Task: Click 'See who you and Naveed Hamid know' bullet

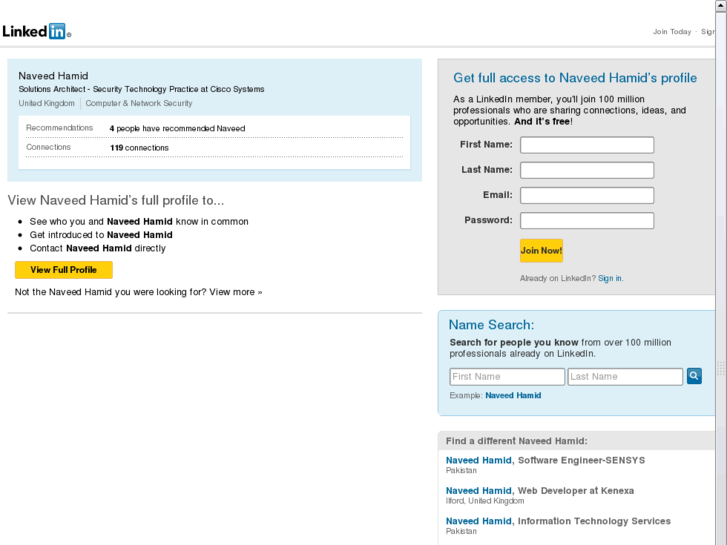Action: pyautogui.click(x=139, y=221)
